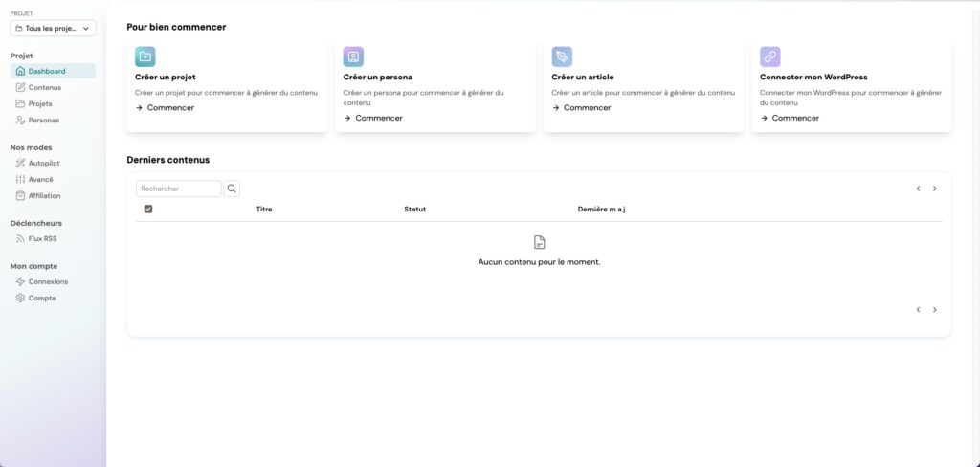
Task: Click the Rechercher search field
Action: (179, 189)
